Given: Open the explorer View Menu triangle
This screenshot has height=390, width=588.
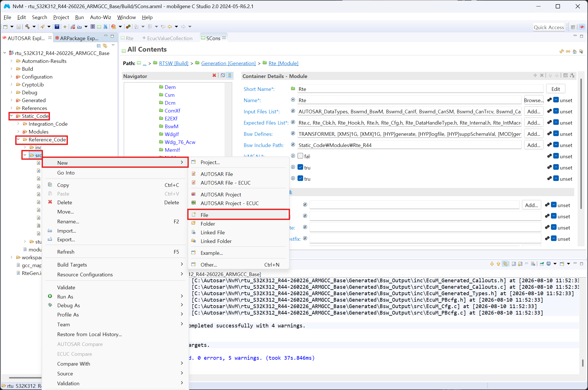Looking at the screenshot, I should tap(113, 45).
